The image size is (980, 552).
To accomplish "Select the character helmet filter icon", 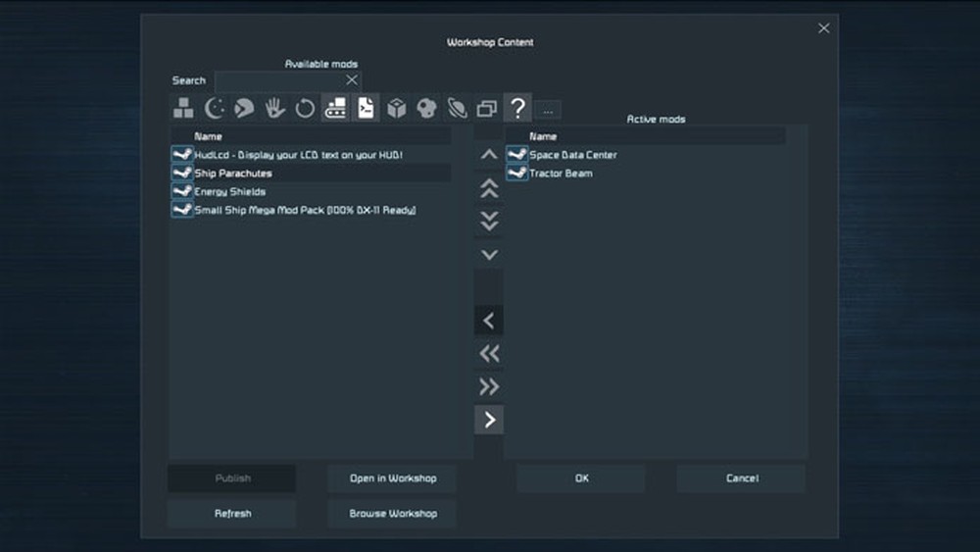I will (244, 108).
